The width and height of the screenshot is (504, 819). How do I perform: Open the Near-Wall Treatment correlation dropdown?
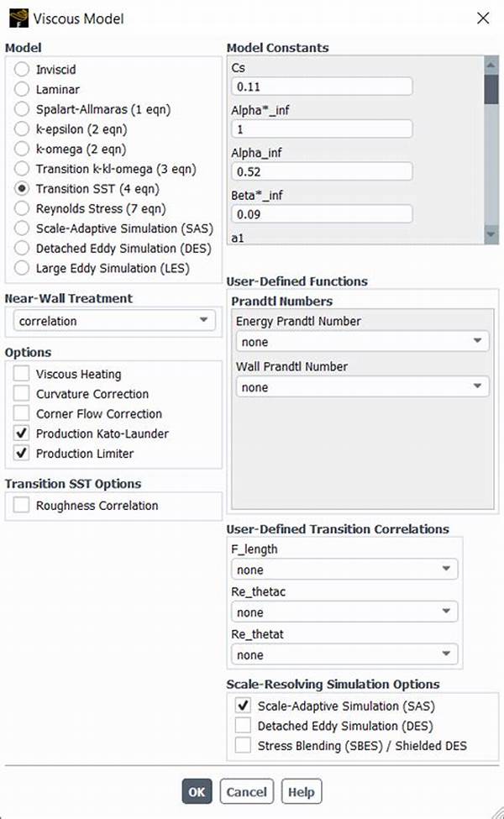[114, 321]
